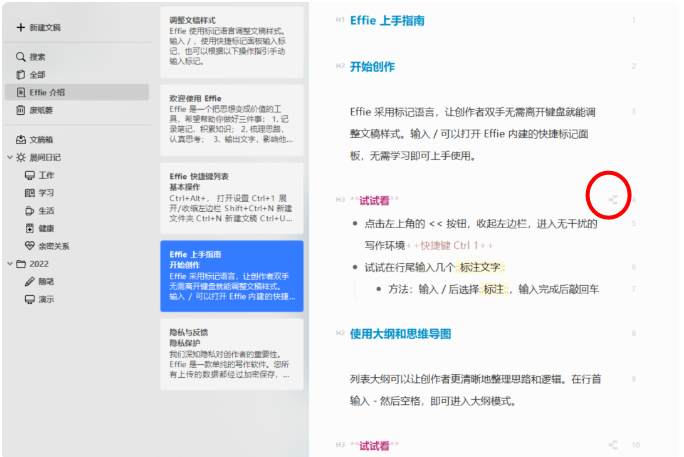Click the highlighted 标注文字 text
Screen dimensions: 684x457
coord(480,267)
